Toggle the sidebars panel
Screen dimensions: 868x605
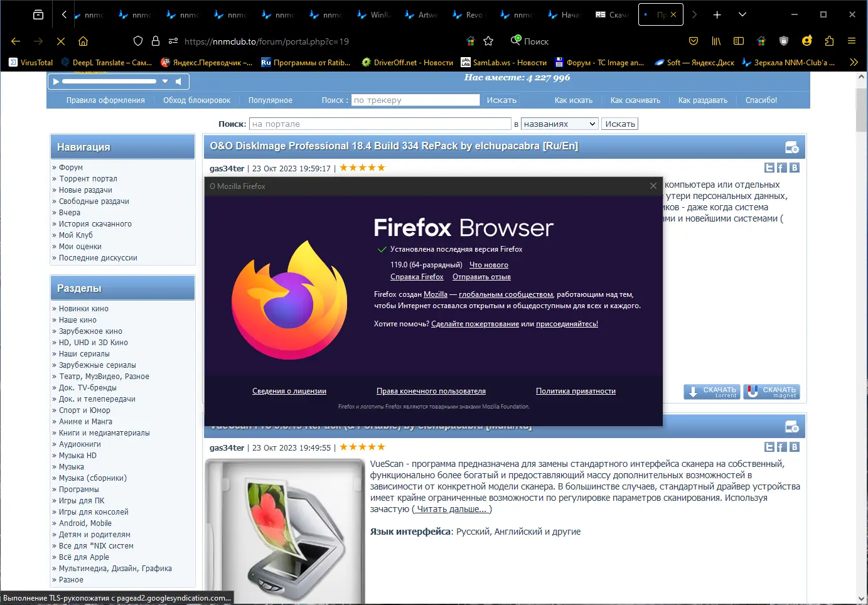point(739,41)
